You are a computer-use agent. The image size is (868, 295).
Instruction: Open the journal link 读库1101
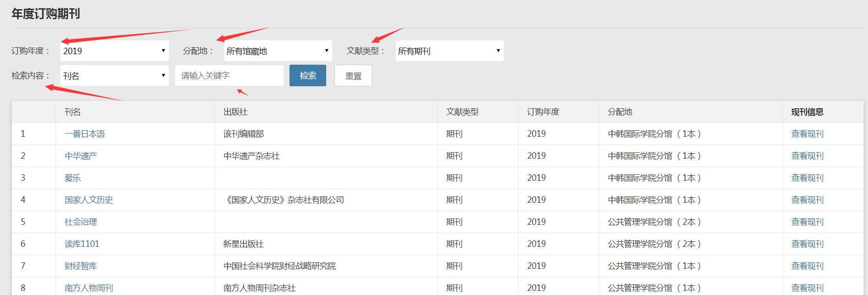pyautogui.click(x=82, y=244)
